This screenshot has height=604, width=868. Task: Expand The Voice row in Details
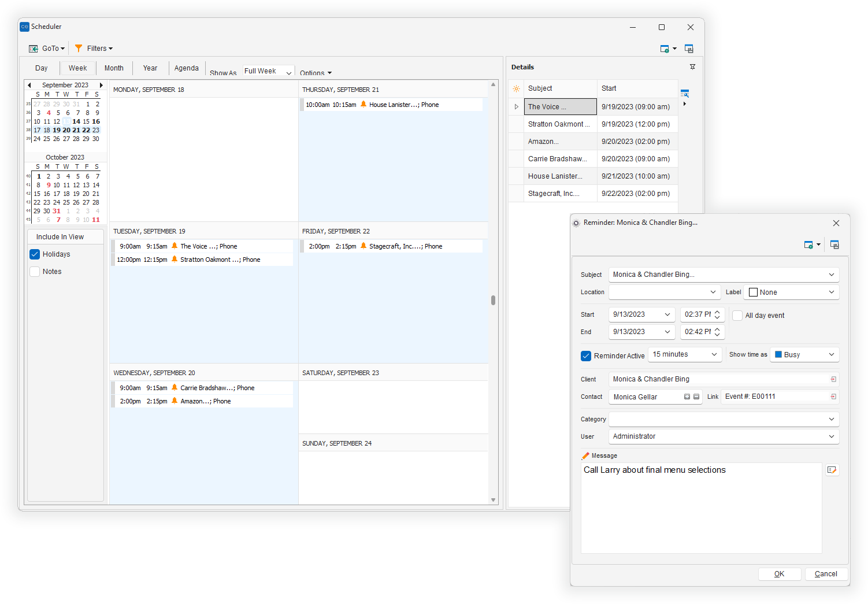516,107
